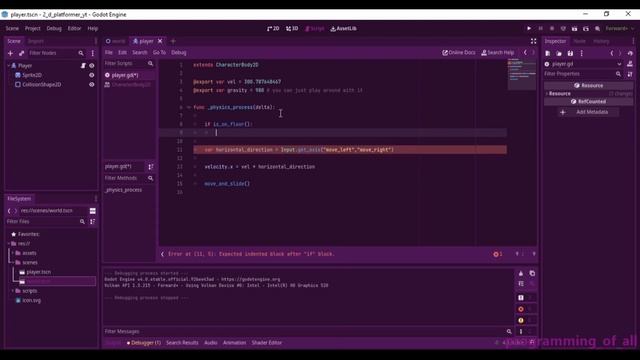
Task: Toggle visibility of the Player node
Action: click(x=91, y=66)
